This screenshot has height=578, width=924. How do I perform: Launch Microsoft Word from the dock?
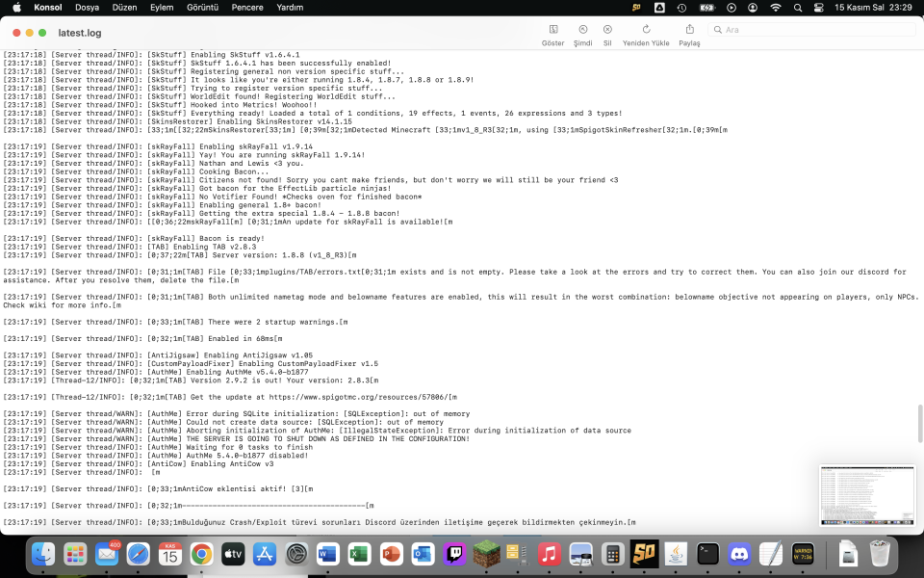coord(327,554)
